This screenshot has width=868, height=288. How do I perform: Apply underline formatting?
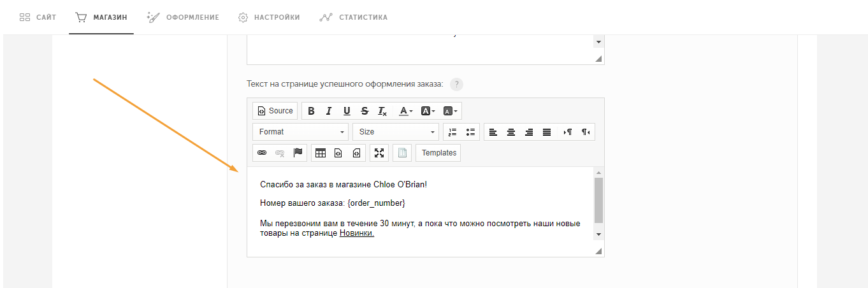click(347, 111)
